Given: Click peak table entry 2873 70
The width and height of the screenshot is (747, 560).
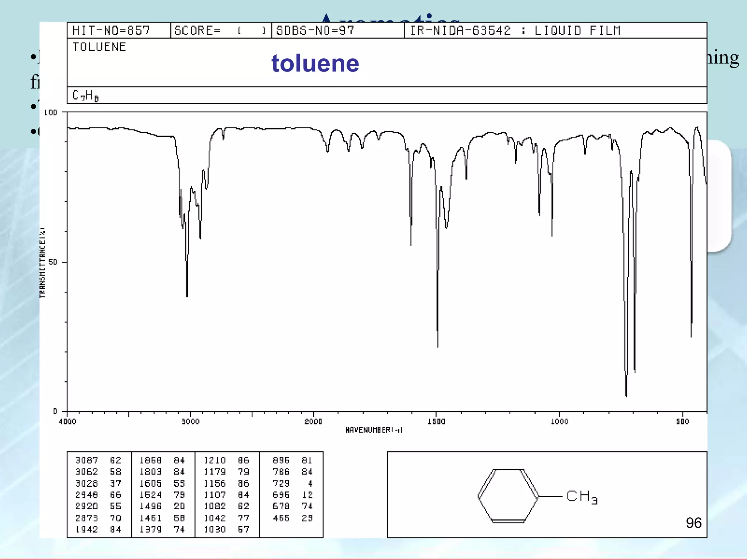Looking at the screenshot, I should pyautogui.click(x=98, y=518).
